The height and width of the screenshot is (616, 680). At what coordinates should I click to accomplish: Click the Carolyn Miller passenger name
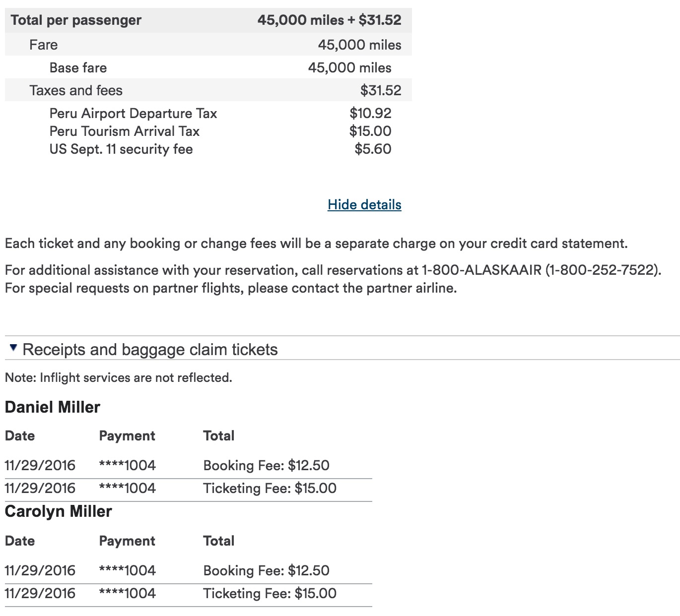click(58, 511)
